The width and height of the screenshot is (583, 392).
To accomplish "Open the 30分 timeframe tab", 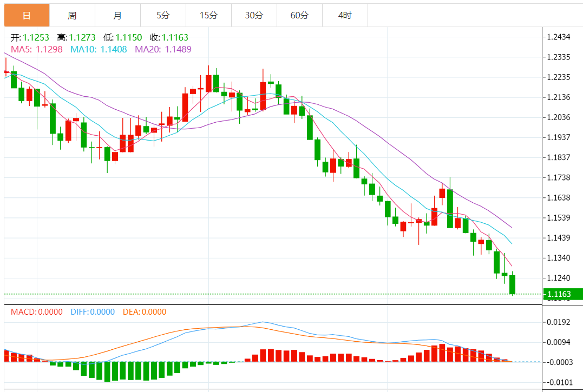I will point(254,15).
